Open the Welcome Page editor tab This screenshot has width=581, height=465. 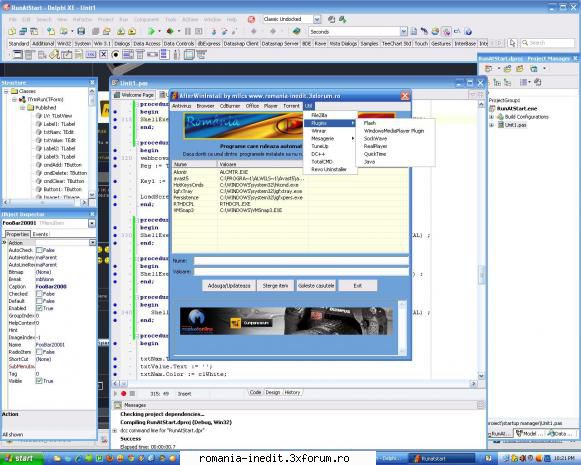coord(134,95)
